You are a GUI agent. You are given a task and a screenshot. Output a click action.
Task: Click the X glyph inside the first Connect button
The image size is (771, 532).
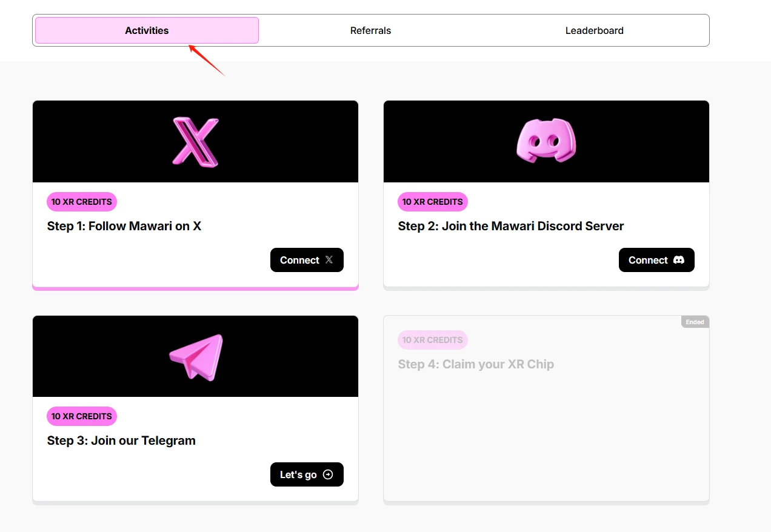click(328, 260)
